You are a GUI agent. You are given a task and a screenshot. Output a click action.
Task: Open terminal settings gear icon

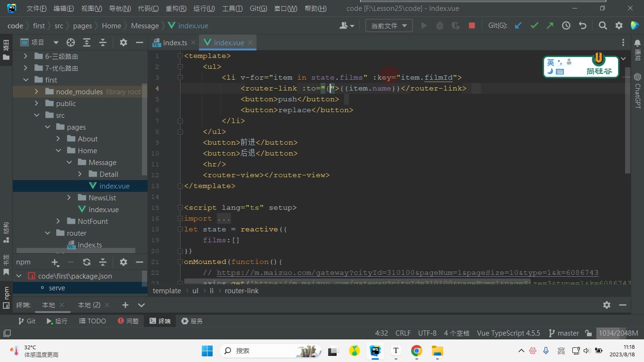click(x=607, y=305)
